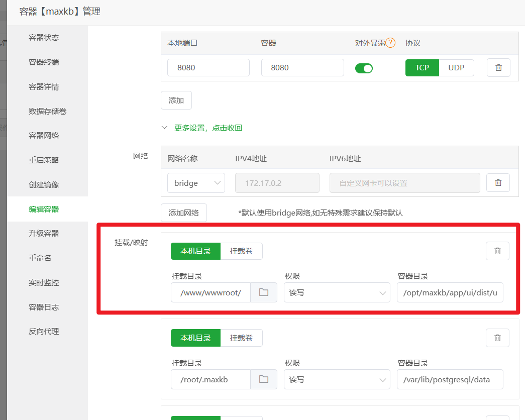525x420 pixels.
Task: Toggle off the 对外暴露 switch
Action: [364, 68]
